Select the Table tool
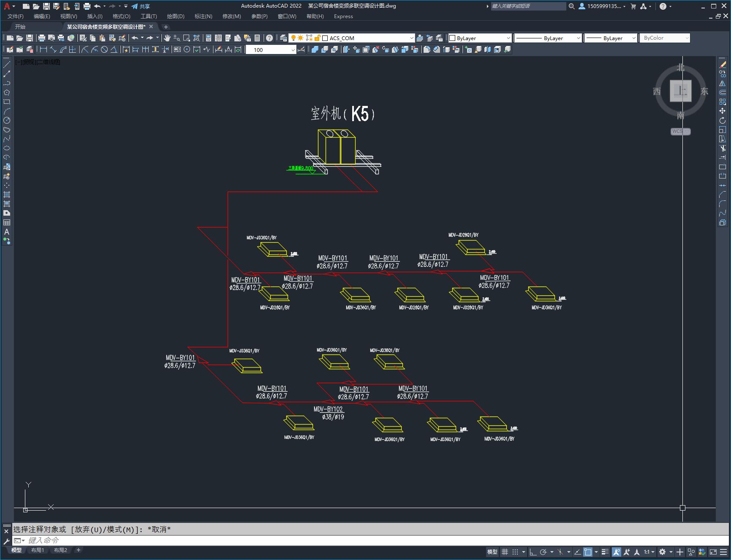 [x=7, y=222]
